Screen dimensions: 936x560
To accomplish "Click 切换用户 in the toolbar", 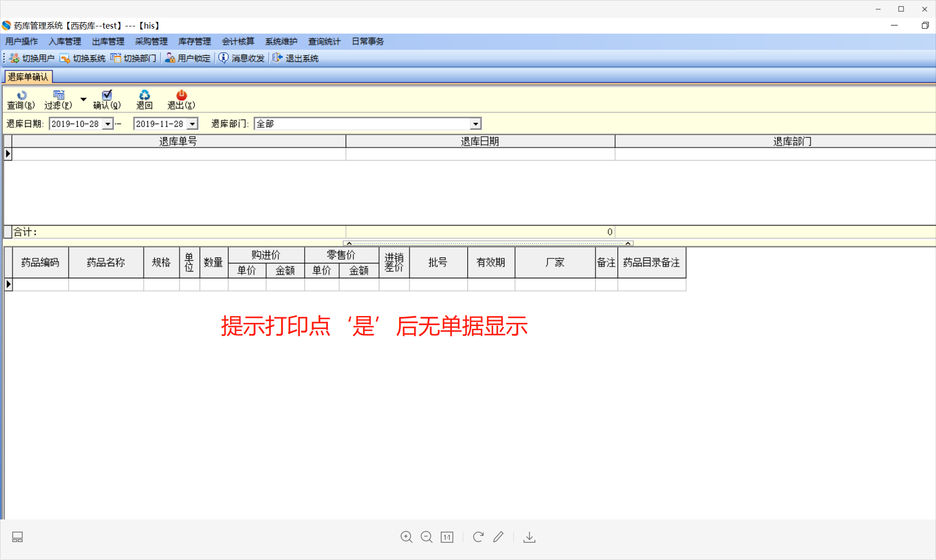I will pos(32,58).
